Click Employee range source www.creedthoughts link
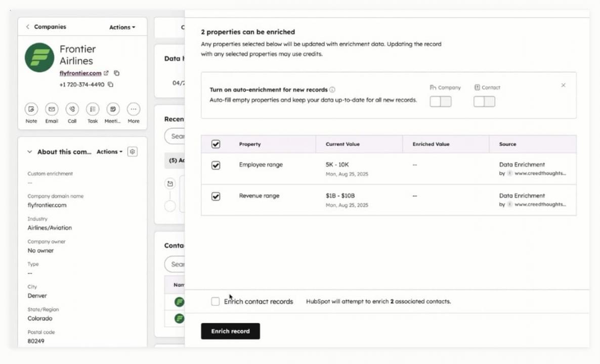Viewport: 600px width, 364px height. (540, 173)
